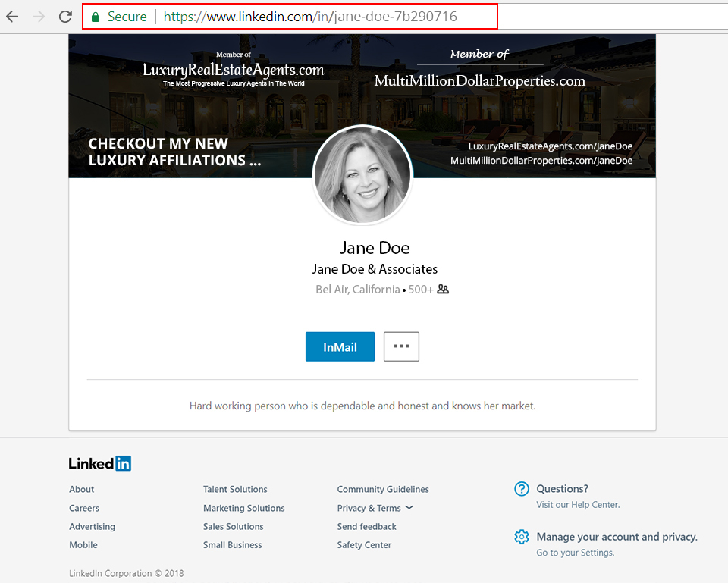
Task: Click LuxuryRealEstateAgents.com/JaneDoe banner text
Action: 551,146
